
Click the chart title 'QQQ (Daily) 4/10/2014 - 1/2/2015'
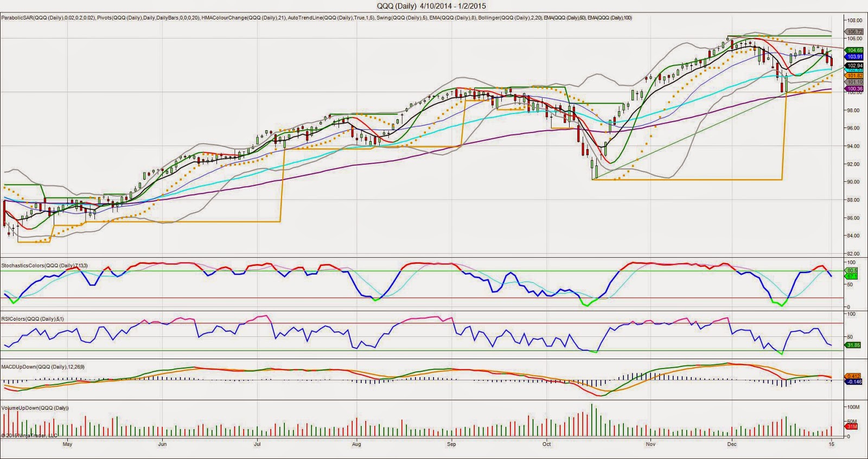(x=431, y=7)
